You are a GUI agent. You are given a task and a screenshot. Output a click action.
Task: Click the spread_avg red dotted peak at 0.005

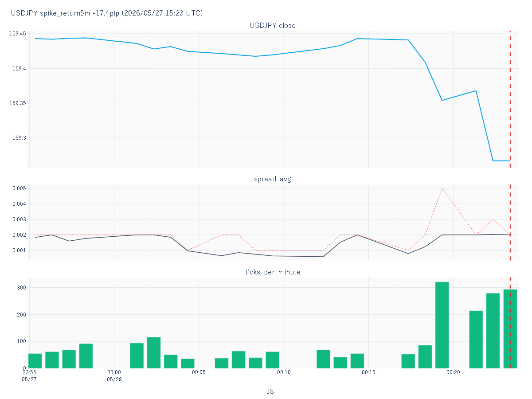(x=442, y=188)
